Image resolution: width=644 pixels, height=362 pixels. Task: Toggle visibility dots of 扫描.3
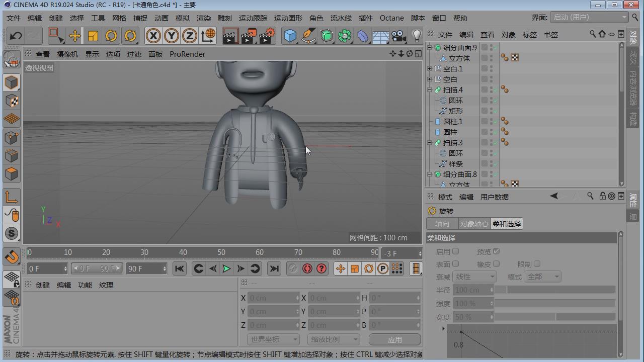[491, 143]
